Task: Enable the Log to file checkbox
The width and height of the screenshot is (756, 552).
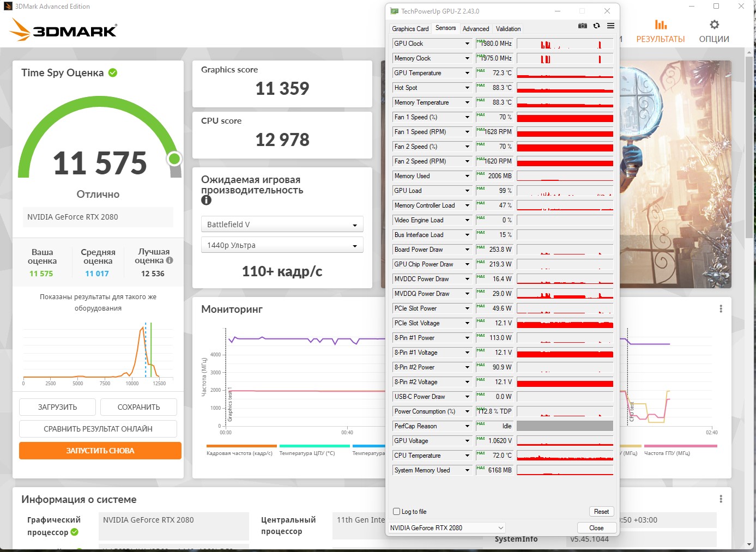Action: coord(397,512)
